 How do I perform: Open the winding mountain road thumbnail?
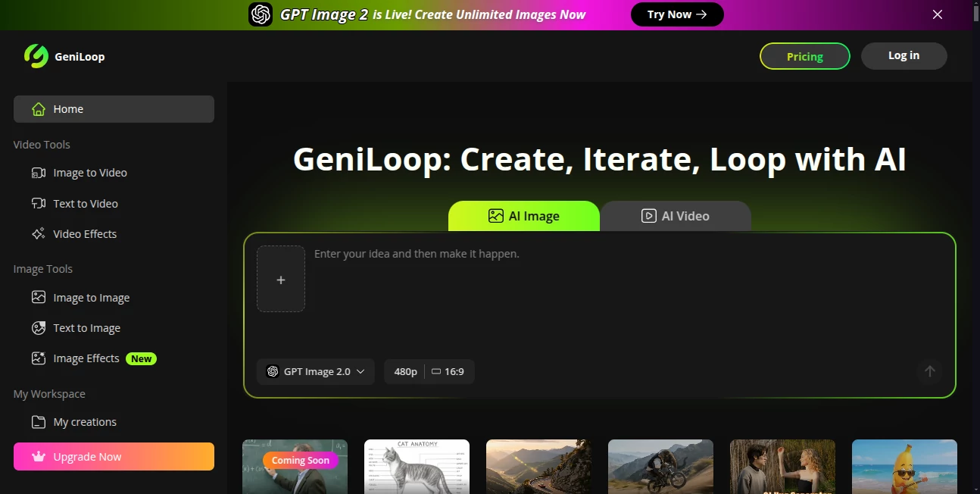(x=538, y=467)
